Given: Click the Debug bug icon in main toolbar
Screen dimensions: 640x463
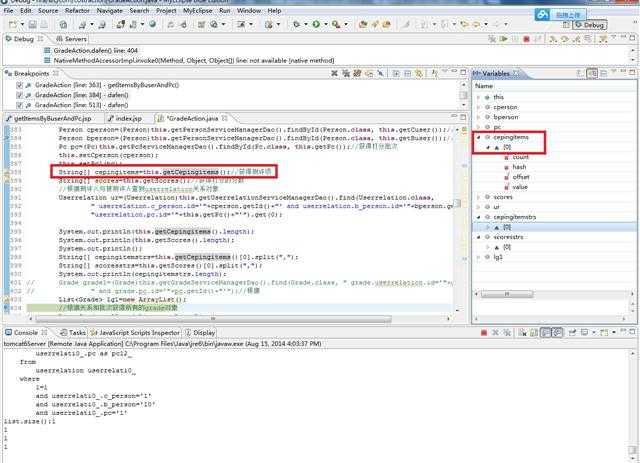Looking at the screenshot, I should pyautogui.click(x=297, y=24).
